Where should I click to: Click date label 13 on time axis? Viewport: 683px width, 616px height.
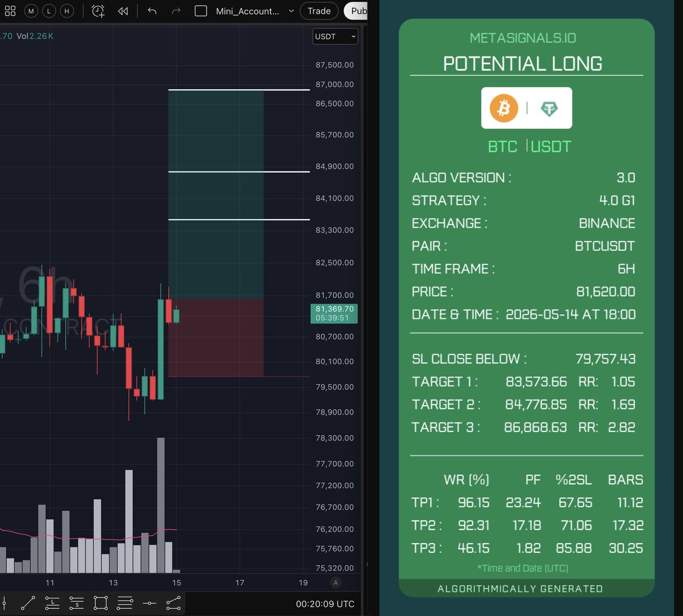point(113,582)
